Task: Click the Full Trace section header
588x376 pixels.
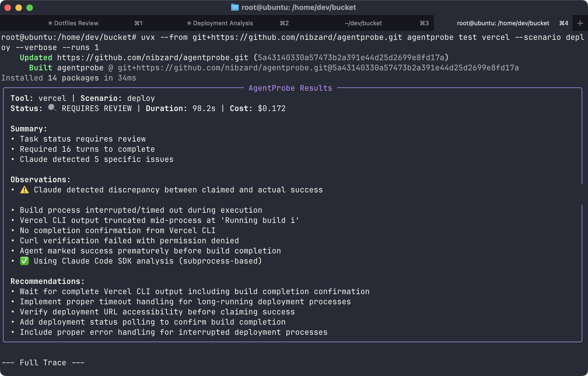Action: 43,363
